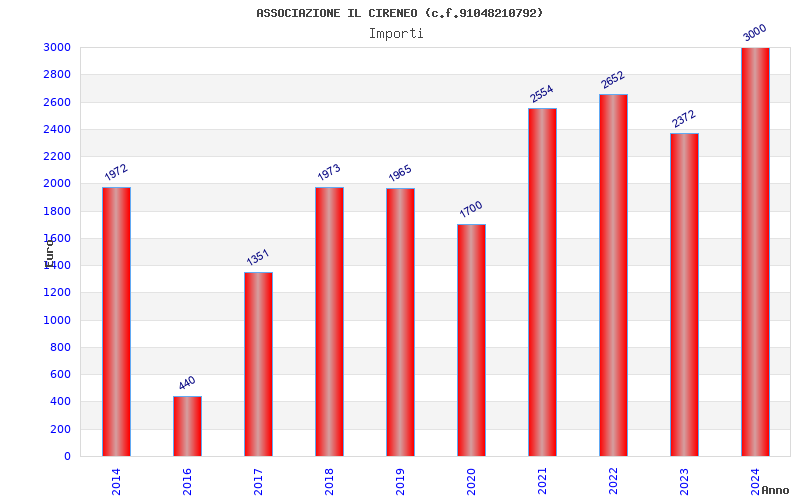
Task: Select the 2022 bar
Action: click(x=613, y=275)
